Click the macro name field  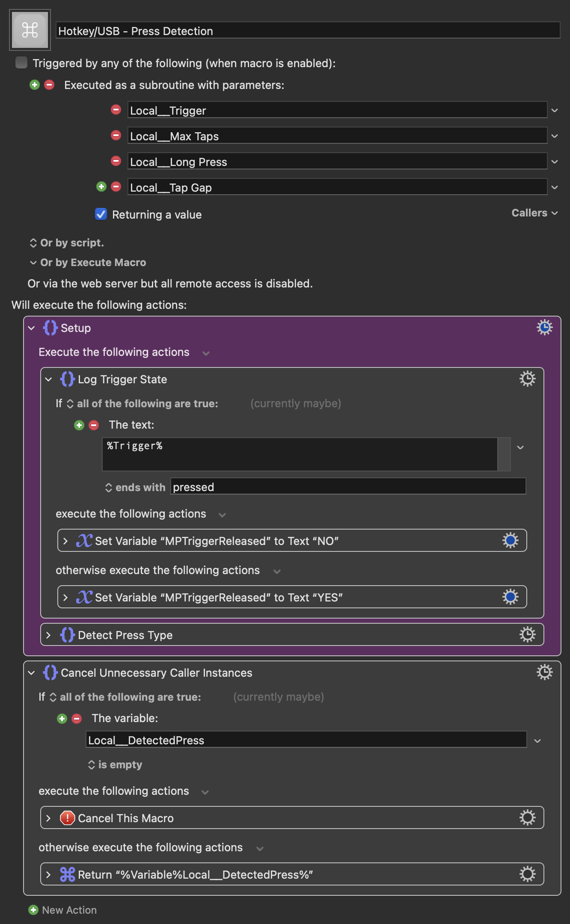(x=307, y=31)
